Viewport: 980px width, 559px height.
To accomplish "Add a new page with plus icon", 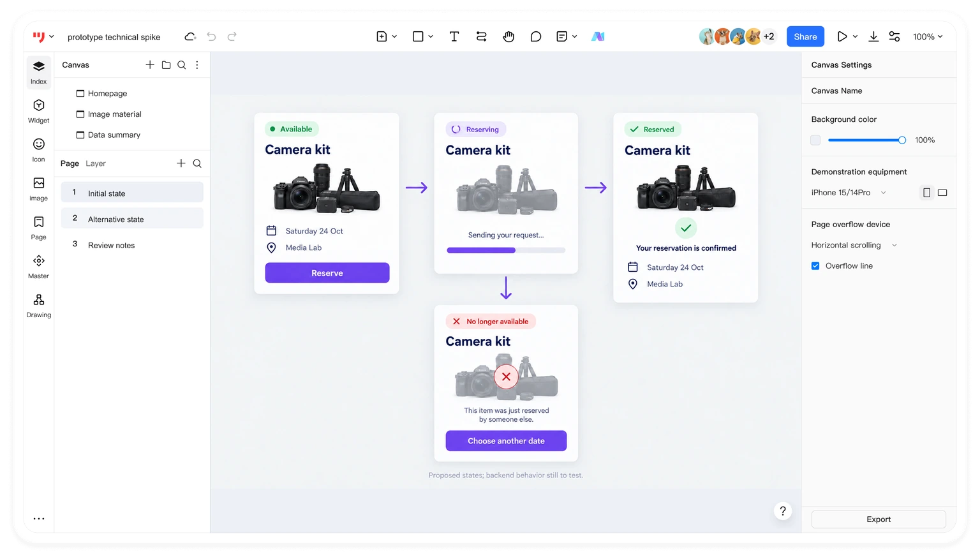I will click(181, 163).
